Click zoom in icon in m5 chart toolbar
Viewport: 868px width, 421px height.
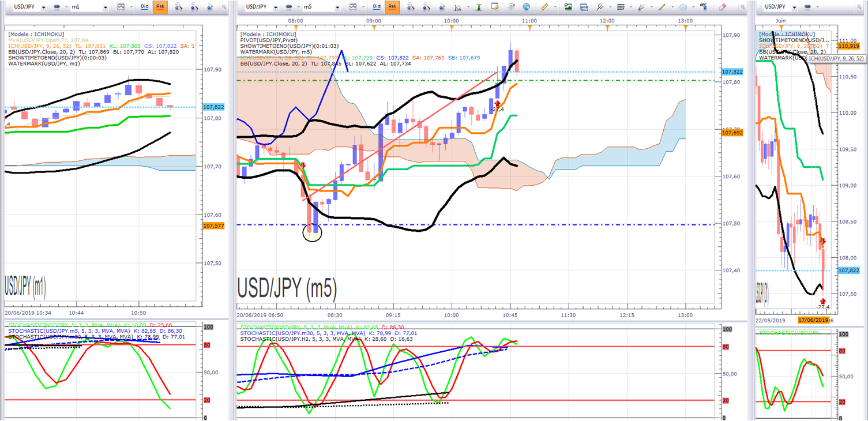tap(411, 7)
